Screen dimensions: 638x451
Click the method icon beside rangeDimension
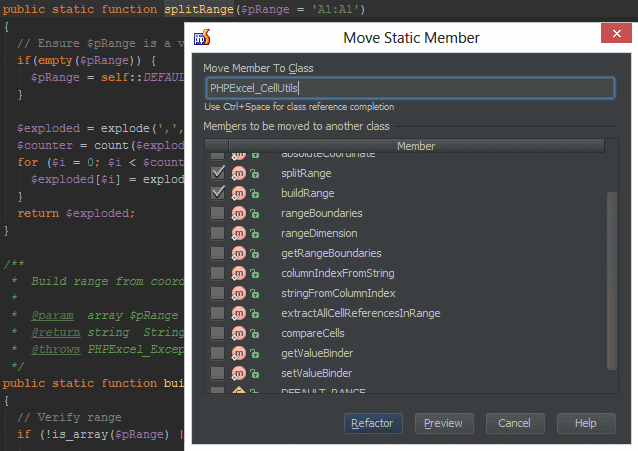[x=239, y=233]
